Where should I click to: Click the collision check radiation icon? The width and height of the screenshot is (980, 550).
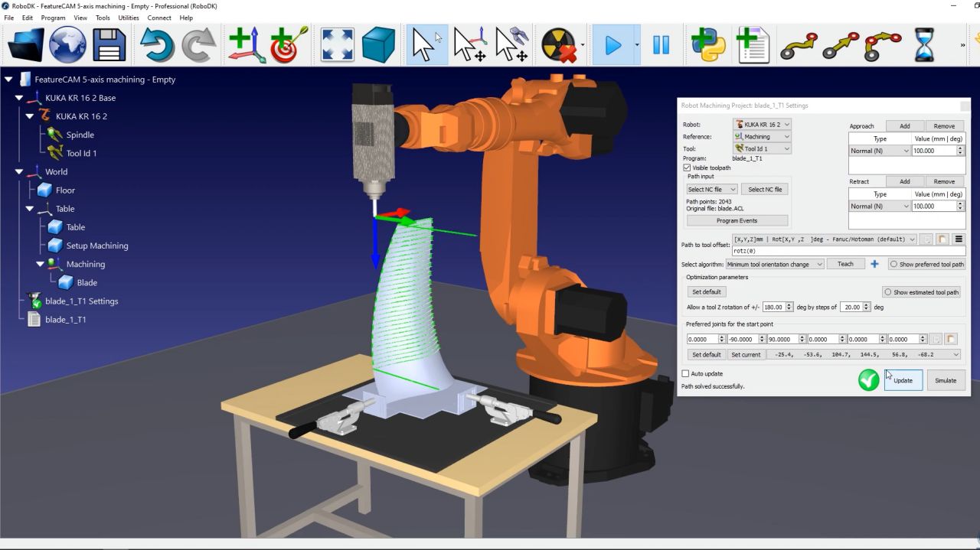pos(557,44)
